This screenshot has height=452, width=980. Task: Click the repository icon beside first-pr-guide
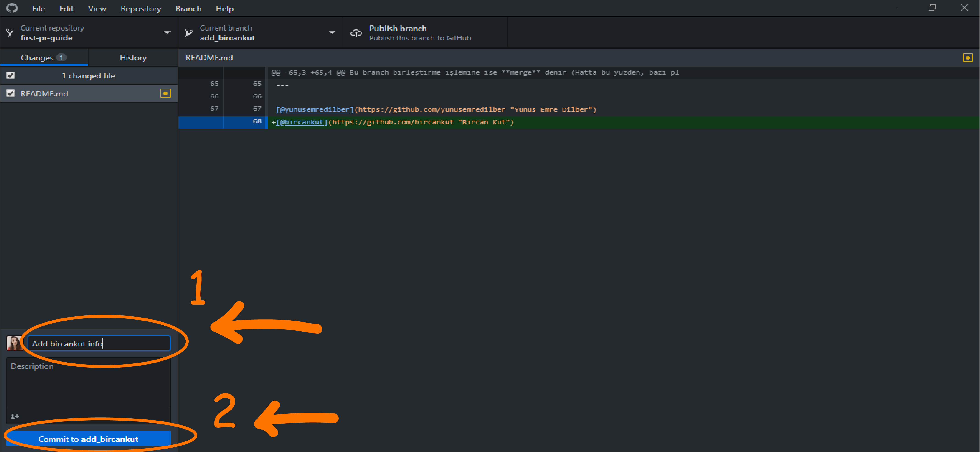coord(10,33)
